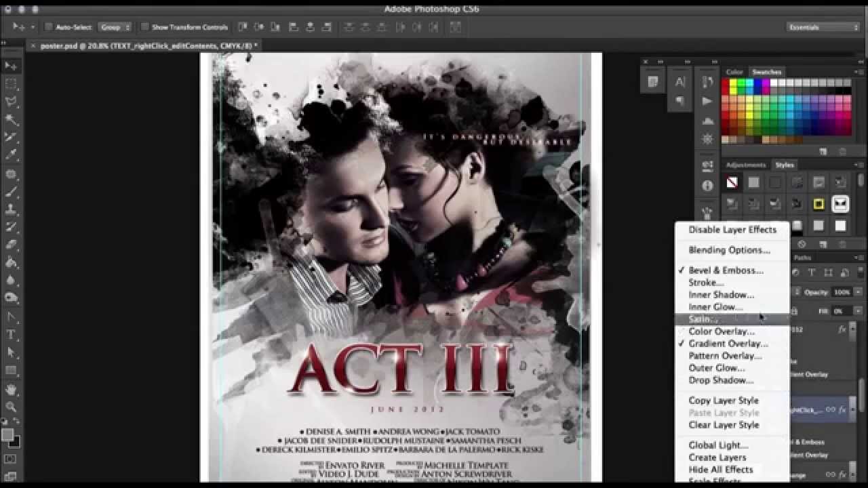Toggle the fx indicator on the highlighted layer
This screenshot has width=868, height=488.
coord(843,409)
